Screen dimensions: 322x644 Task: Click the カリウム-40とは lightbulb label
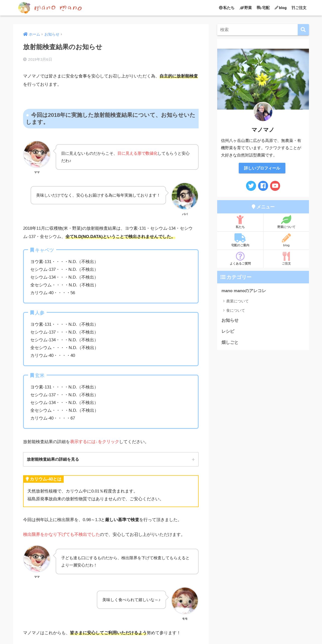click(x=43, y=479)
